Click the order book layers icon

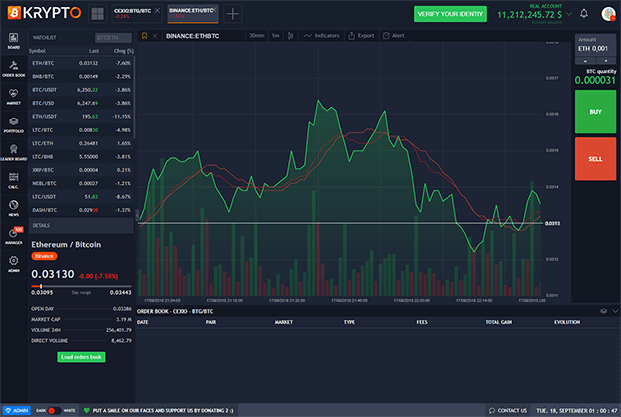(x=604, y=311)
